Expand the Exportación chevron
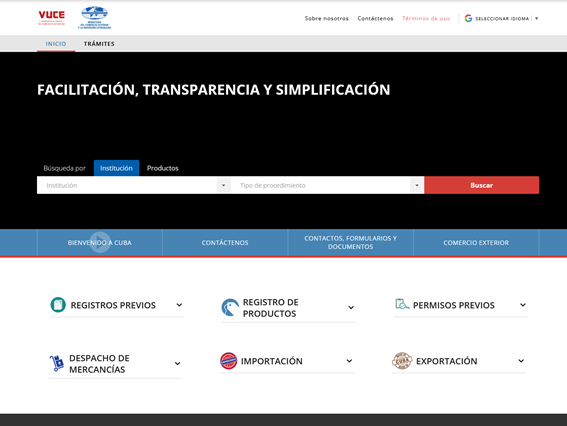Viewport: 567px width, 426px height. coord(521,361)
